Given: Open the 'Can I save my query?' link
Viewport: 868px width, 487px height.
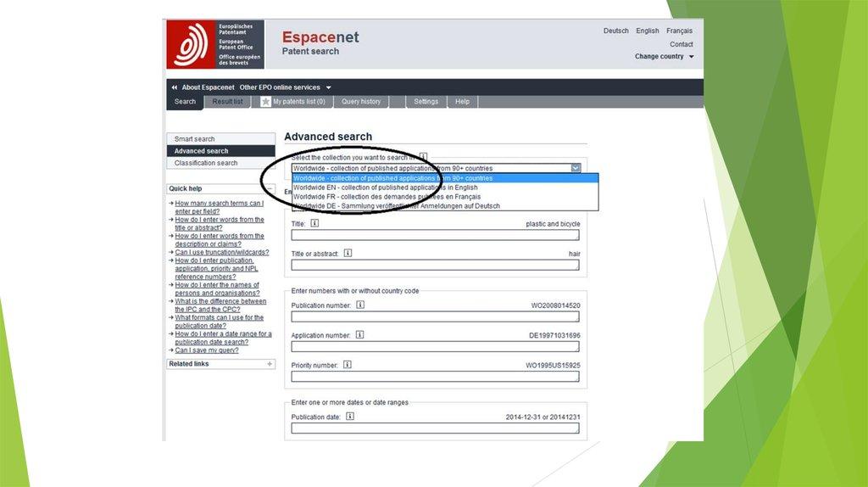Looking at the screenshot, I should click(207, 350).
